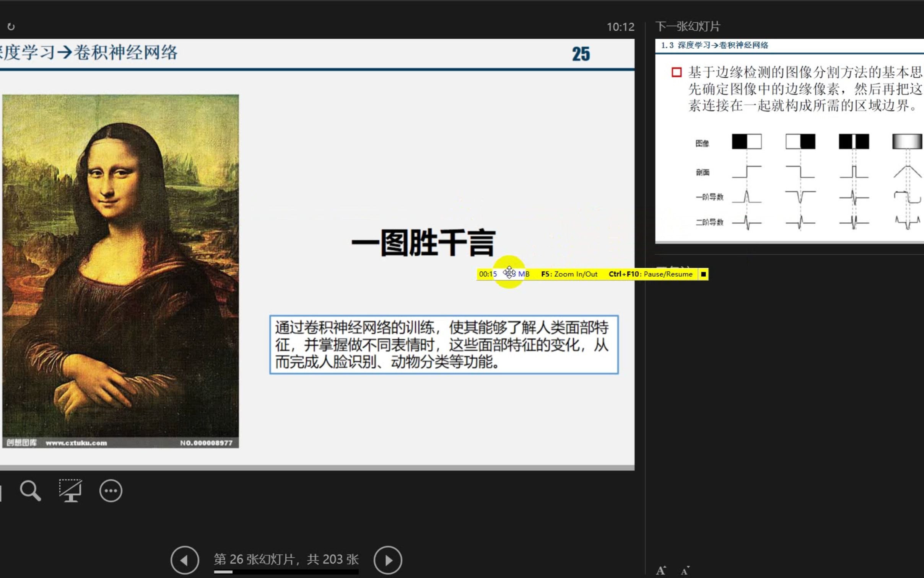Image resolution: width=924 pixels, height=578 pixels.
Task: Stop recording with the black square button
Action: pyautogui.click(x=703, y=274)
